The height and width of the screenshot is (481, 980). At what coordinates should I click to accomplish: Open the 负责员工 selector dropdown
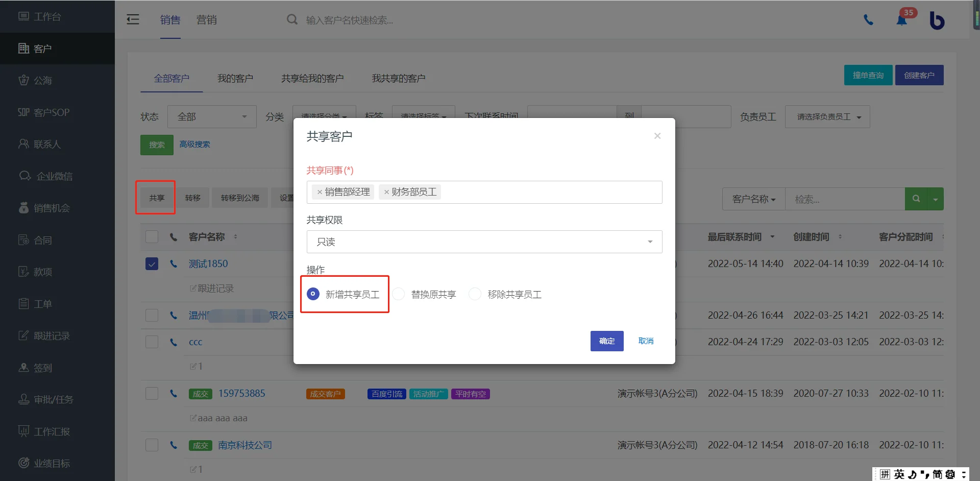tap(827, 117)
